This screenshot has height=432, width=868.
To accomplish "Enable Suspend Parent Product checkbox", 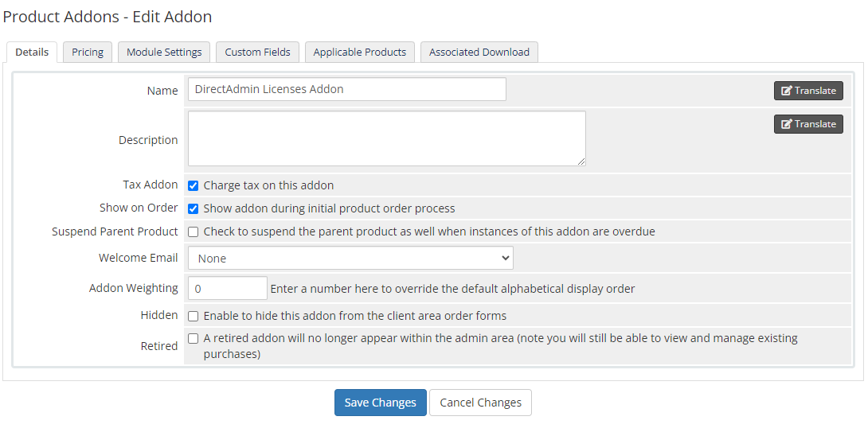I will 194,232.
